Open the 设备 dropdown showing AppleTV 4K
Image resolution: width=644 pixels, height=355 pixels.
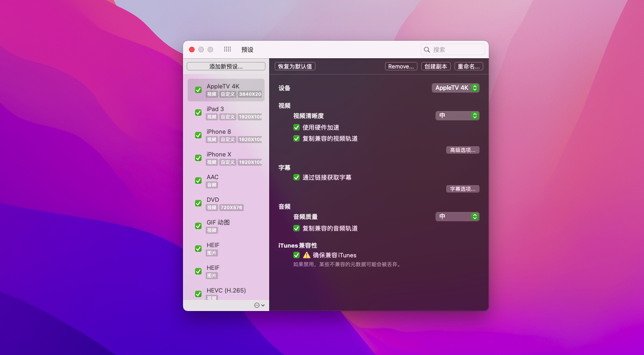455,87
